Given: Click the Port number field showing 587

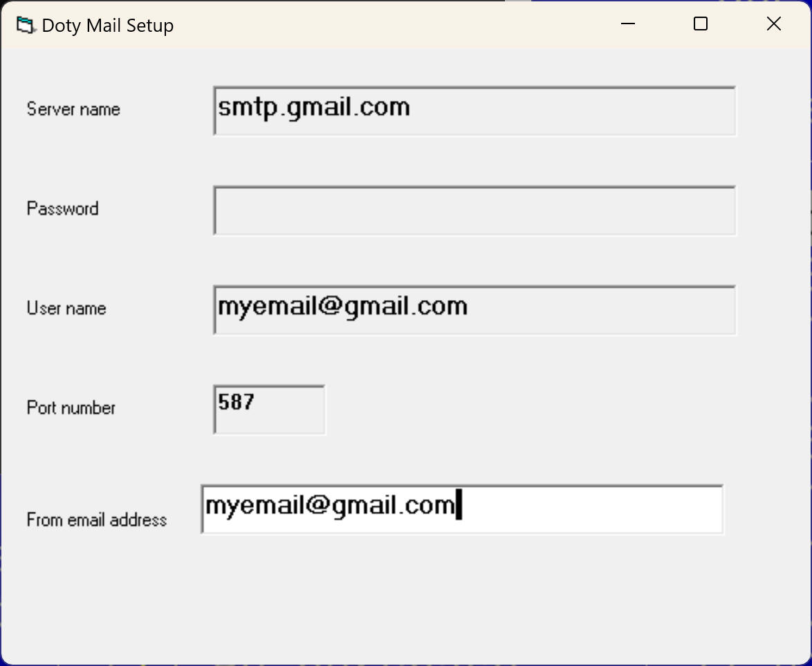Looking at the screenshot, I should point(269,409).
